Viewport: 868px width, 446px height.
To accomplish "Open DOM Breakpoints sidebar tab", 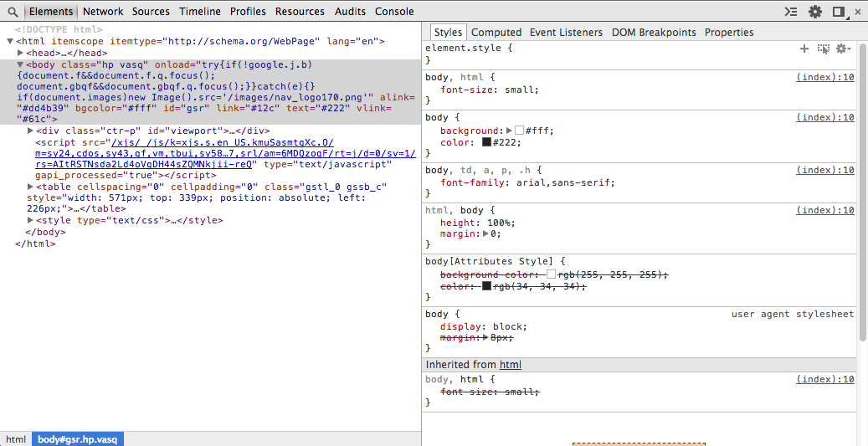I will [654, 32].
